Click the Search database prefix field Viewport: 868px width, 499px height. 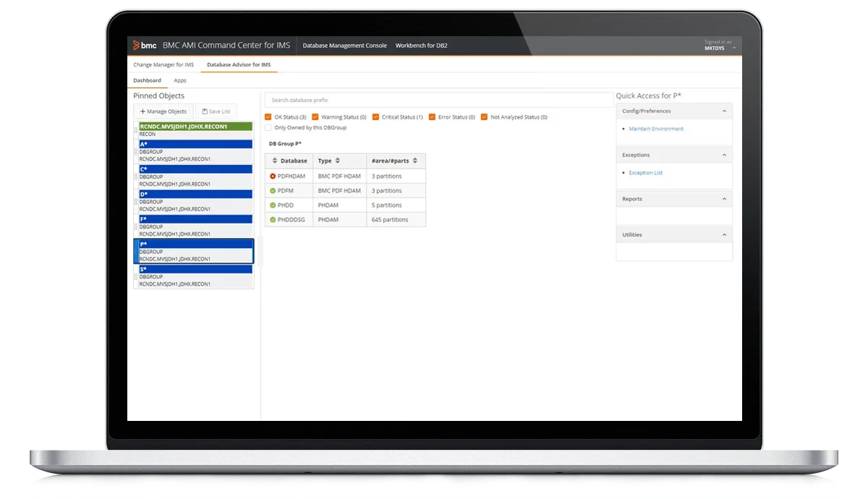coord(439,100)
